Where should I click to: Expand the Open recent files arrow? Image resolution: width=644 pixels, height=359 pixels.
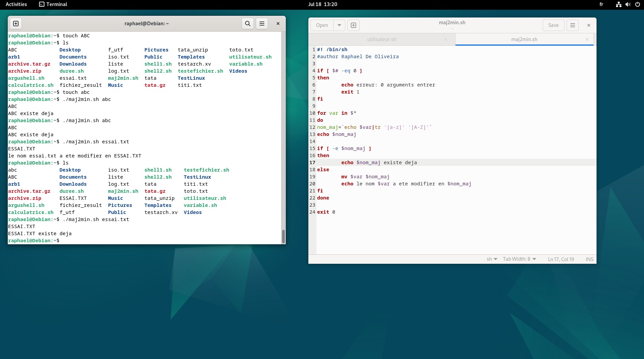coord(339,25)
